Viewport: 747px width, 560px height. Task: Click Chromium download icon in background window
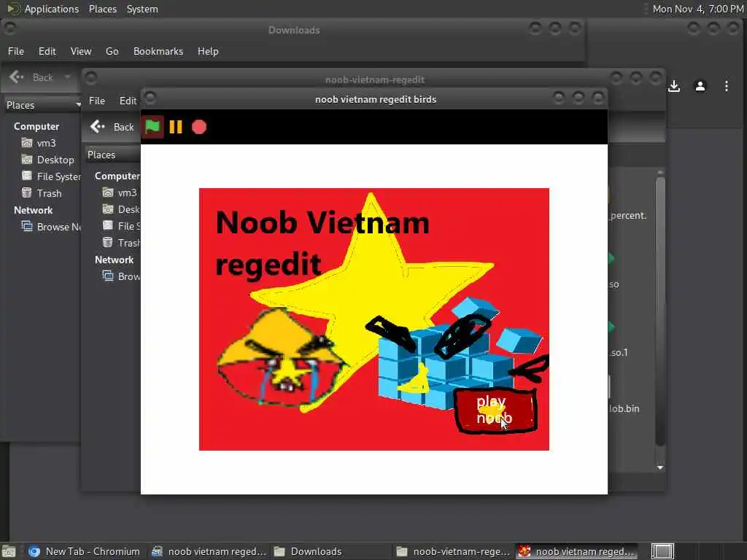pos(674,86)
